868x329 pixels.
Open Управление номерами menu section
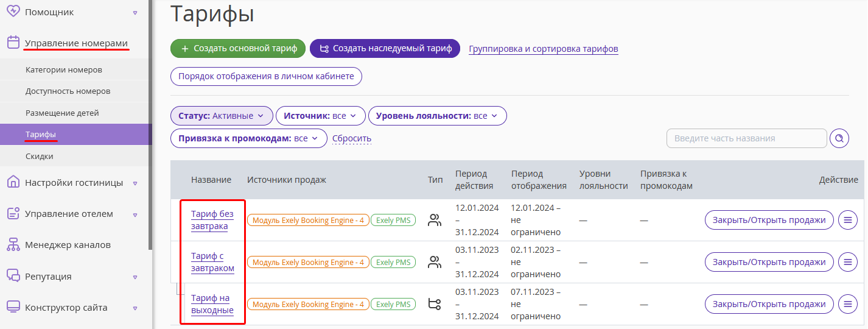pos(76,43)
